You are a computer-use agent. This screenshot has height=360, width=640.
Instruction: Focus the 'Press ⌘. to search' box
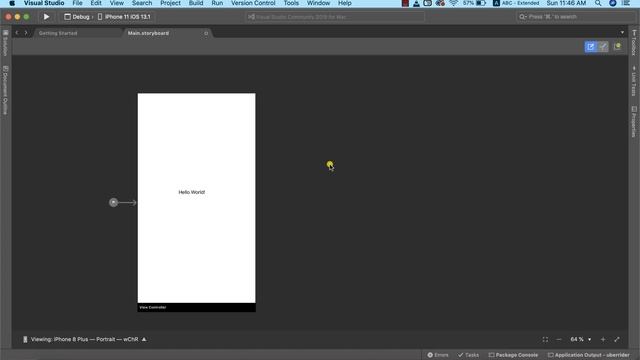point(575,17)
